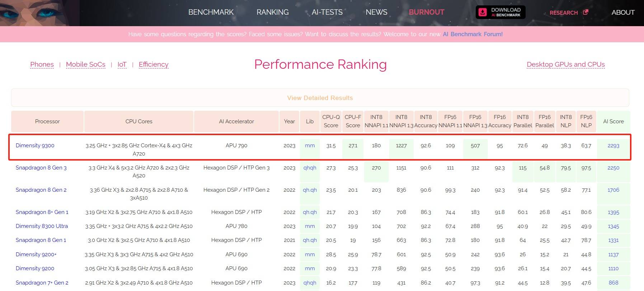Open the News page
The image size is (644, 291).
pos(376,12)
